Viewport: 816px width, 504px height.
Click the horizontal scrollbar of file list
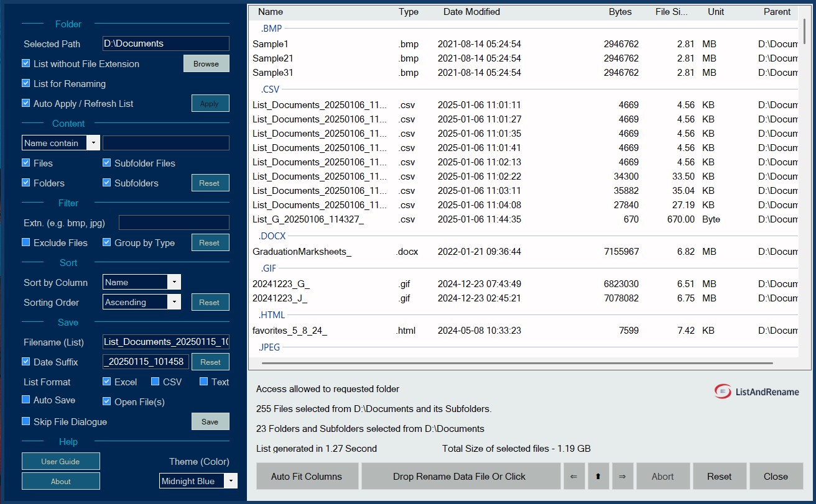click(x=517, y=363)
